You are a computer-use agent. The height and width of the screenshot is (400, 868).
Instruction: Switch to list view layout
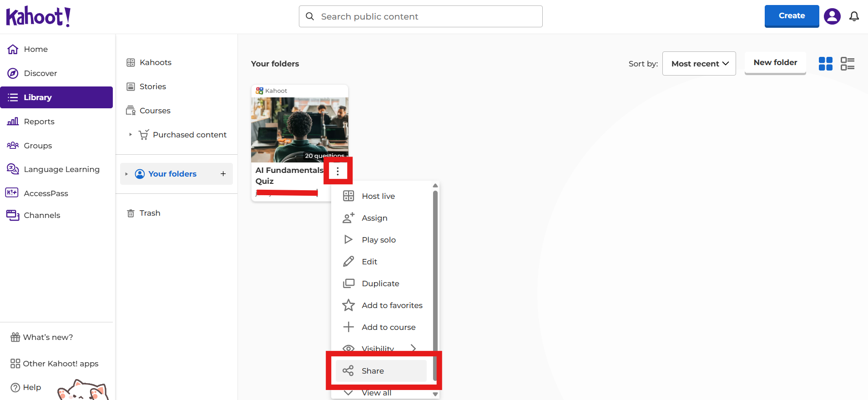pos(847,64)
